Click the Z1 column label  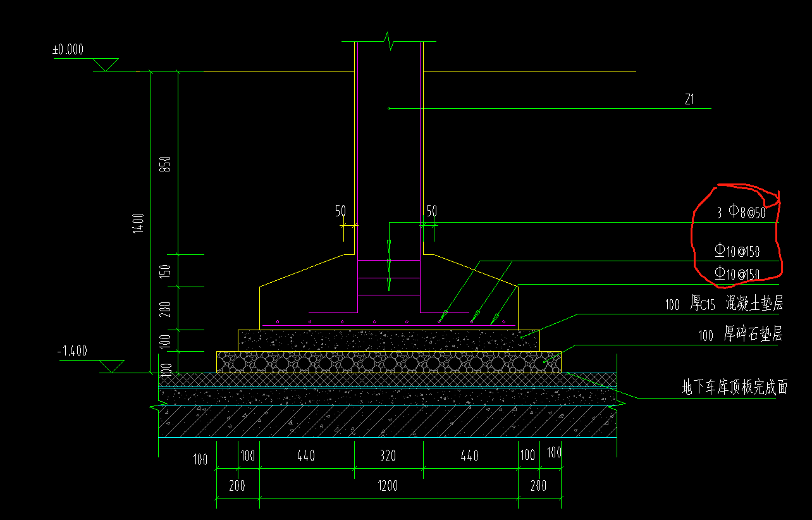690,99
